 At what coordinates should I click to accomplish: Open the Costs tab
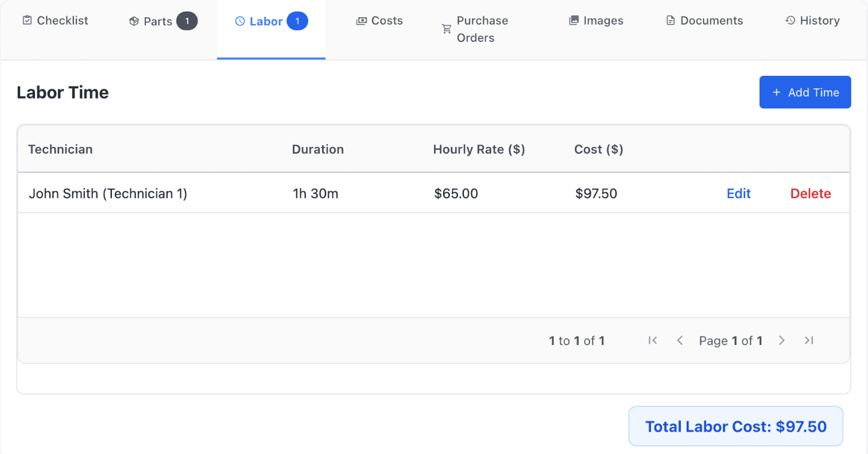click(x=379, y=21)
